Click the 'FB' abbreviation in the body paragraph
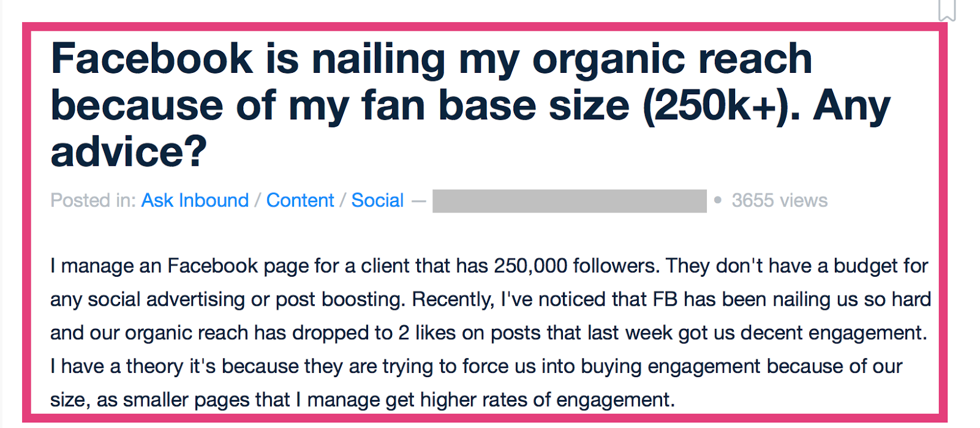This screenshot has height=428, width=980. tap(665, 299)
